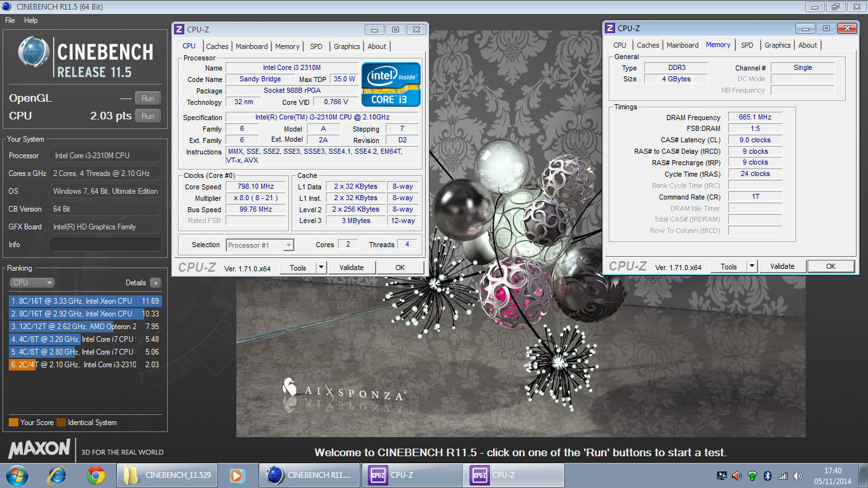Click OK in left CPU-Z window
The width and height of the screenshot is (868, 488).
pos(400,268)
